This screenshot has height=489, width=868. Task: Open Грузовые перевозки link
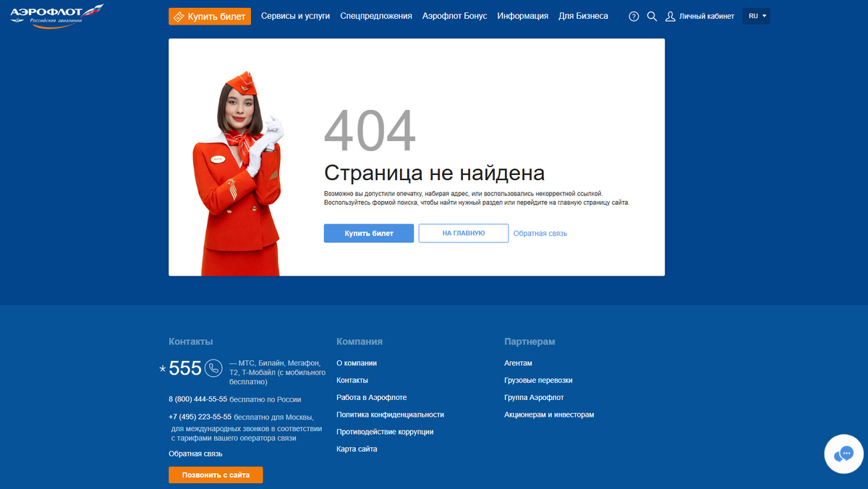click(538, 380)
